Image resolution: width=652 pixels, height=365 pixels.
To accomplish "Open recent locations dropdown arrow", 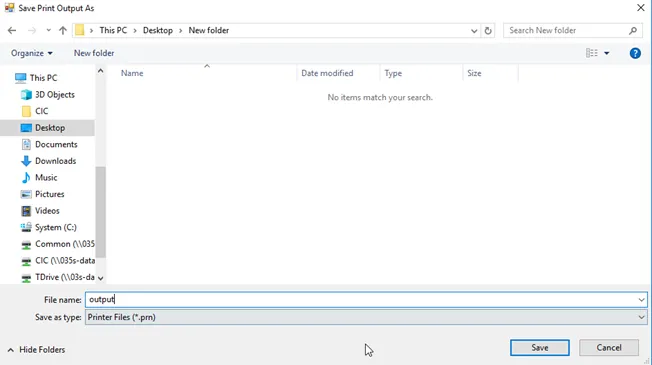I will 49,30.
